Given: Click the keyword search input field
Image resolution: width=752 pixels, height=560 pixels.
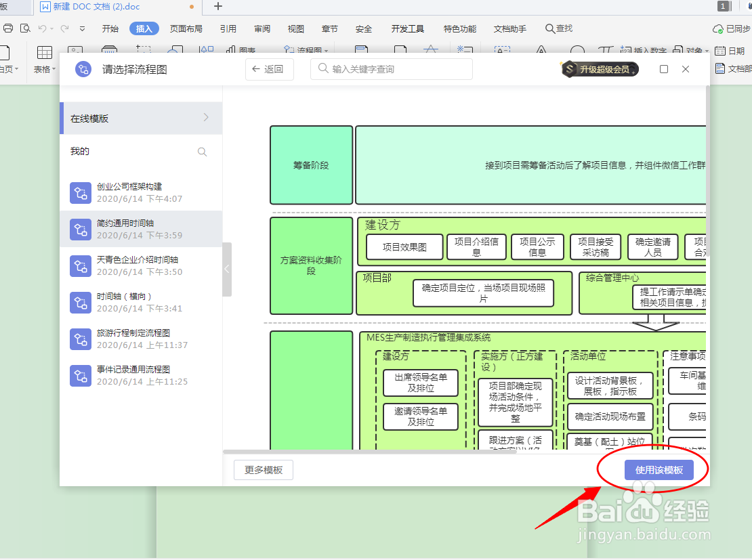Looking at the screenshot, I should tap(391, 68).
